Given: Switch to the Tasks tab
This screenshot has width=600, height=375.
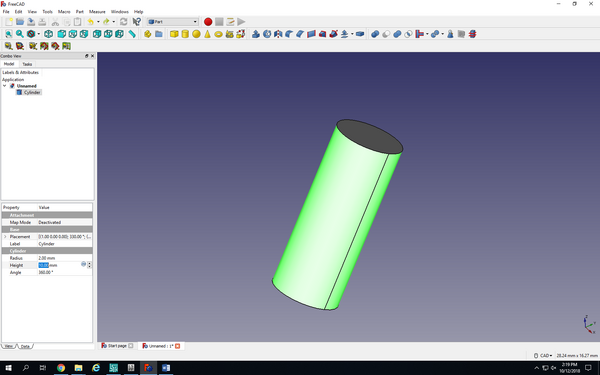Looking at the screenshot, I should pos(27,64).
